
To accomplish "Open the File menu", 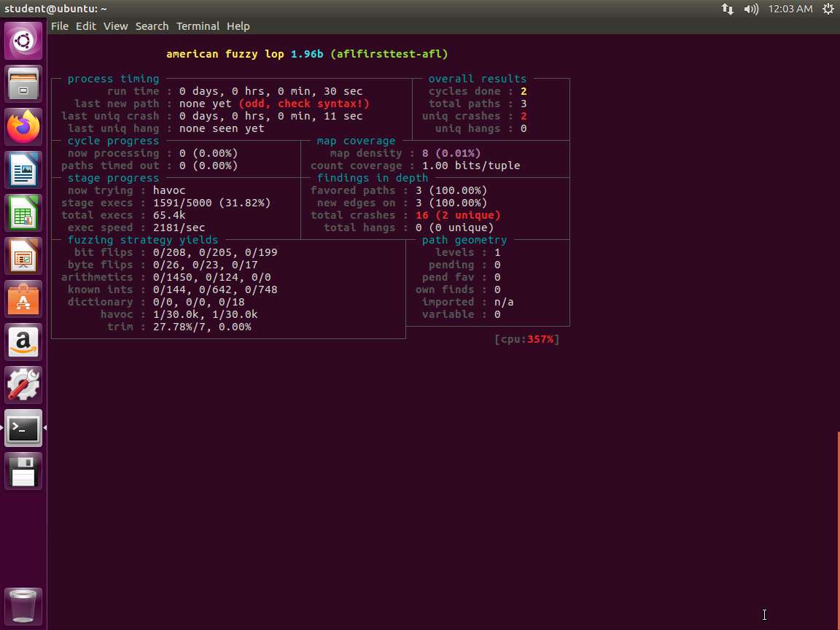I will [60, 26].
